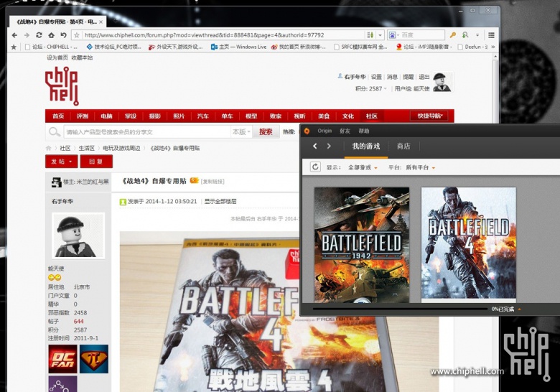Open the 全部游戏 filter in Origin

click(363, 167)
